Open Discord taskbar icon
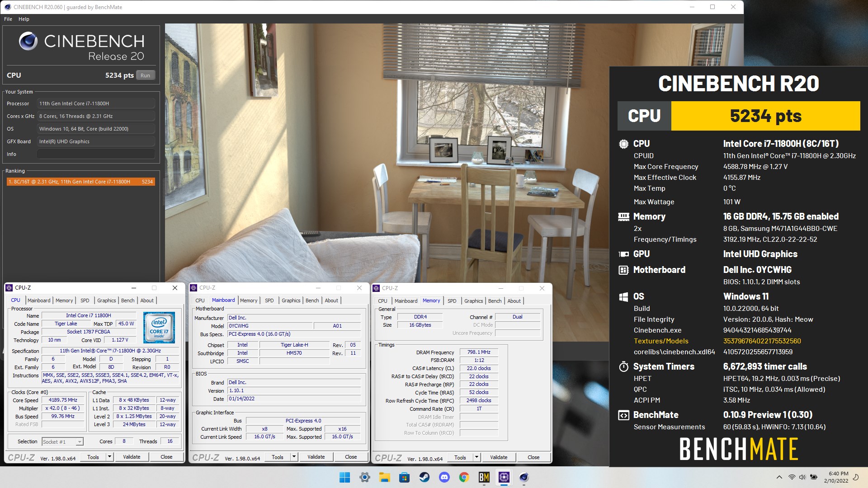Image resolution: width=868 pixels, height=488 pixels. pyautogui.click(x=444, y=477)
